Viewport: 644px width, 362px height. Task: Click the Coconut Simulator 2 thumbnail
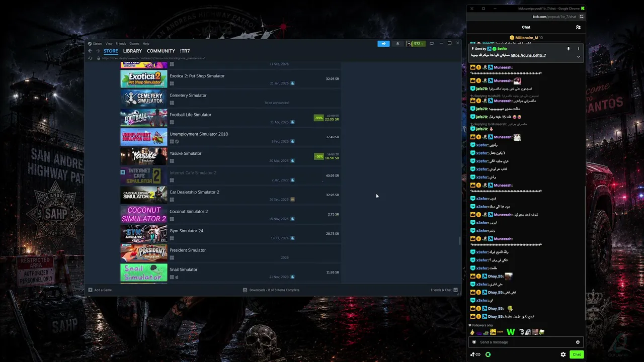click(x=144, y=215)
